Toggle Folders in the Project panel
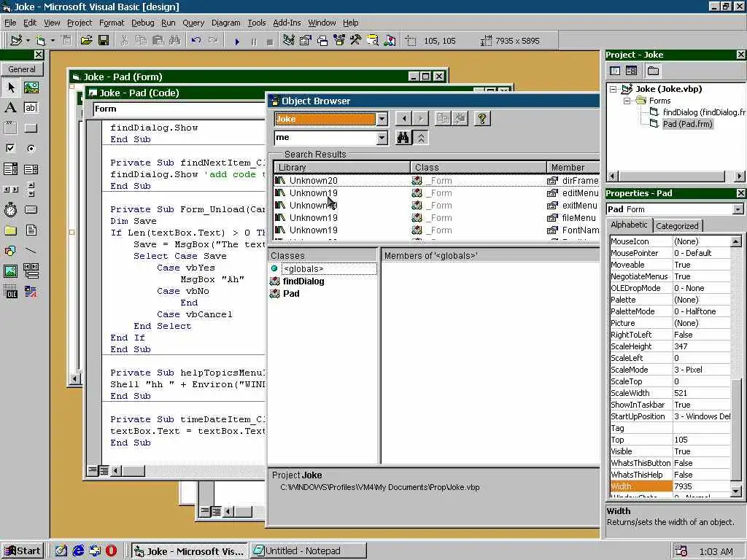The width and height of the screenshot is (747, 560). (653, 71)
